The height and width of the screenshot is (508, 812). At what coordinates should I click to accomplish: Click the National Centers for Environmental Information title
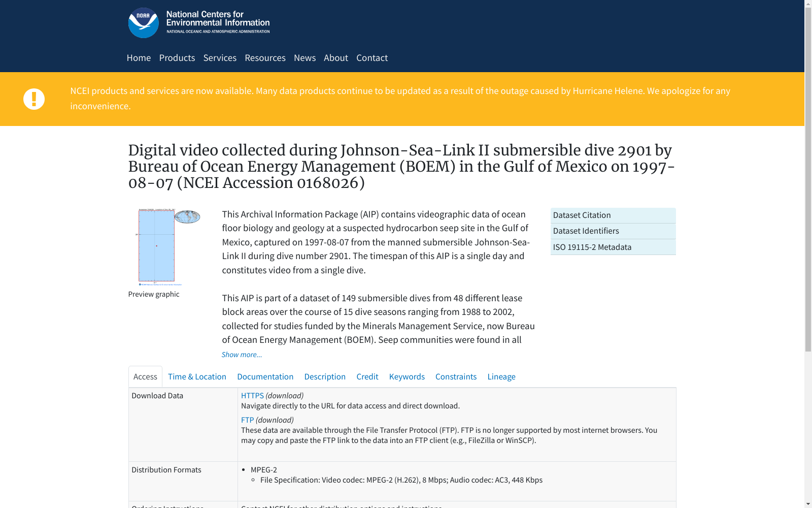click(x=218, y=19)
